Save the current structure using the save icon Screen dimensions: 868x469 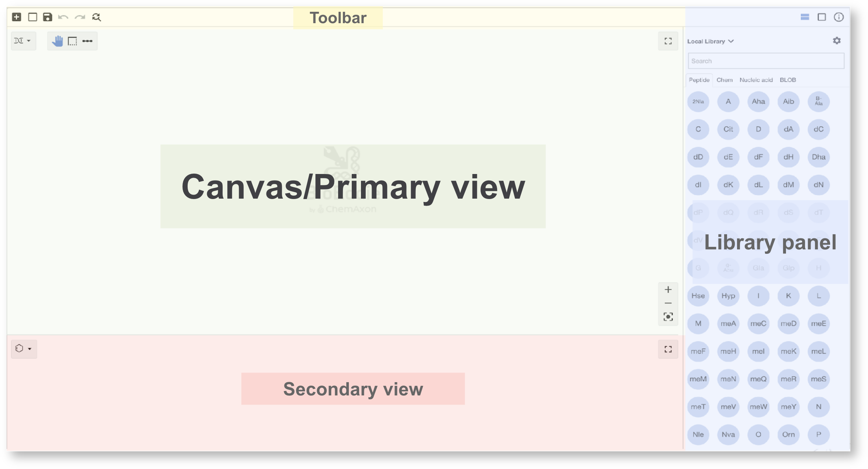tap(48, 17)
